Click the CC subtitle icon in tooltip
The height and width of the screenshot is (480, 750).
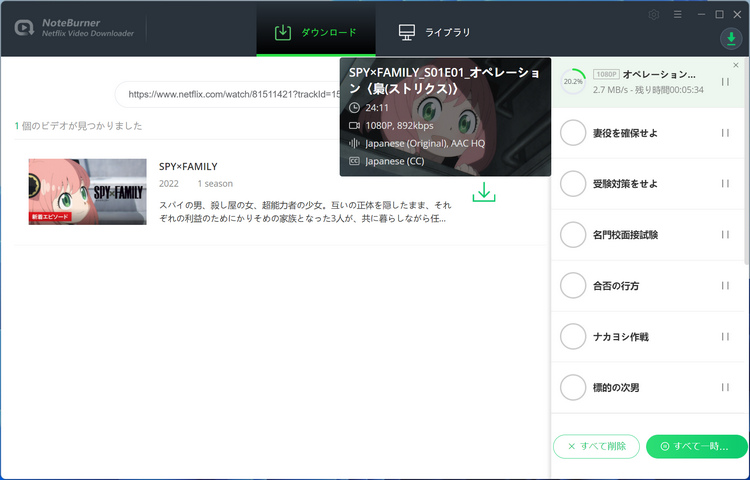coord(354,161)
